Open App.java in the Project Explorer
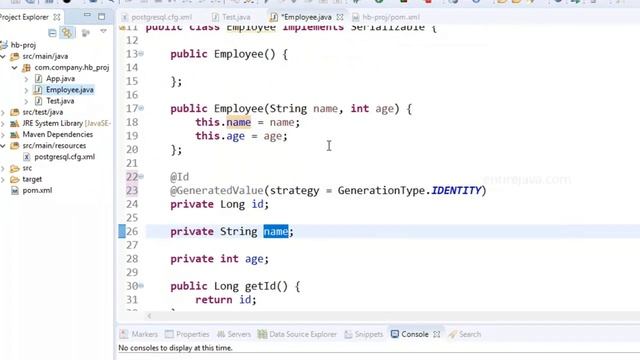 point(60,78)
